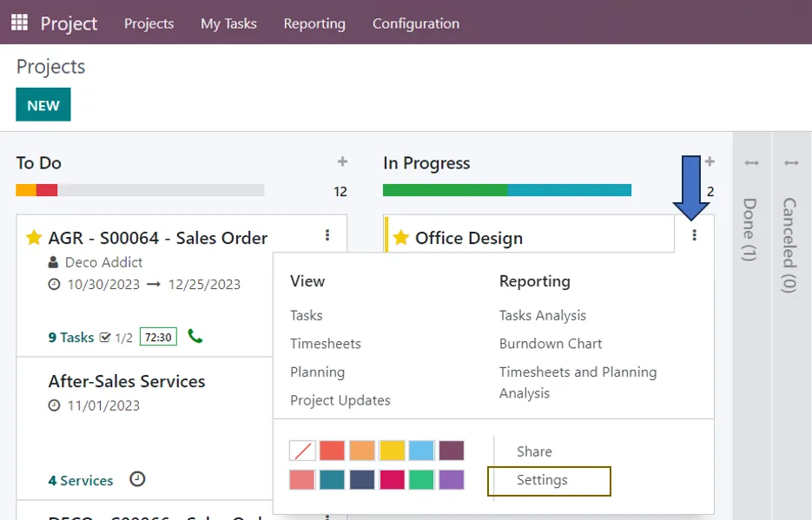
Task: Click orange segment of To Do progress bar
Action: 26,190
